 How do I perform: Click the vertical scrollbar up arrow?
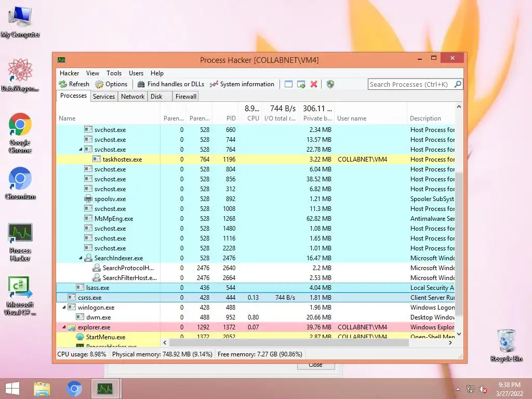[x=459, y=107]
